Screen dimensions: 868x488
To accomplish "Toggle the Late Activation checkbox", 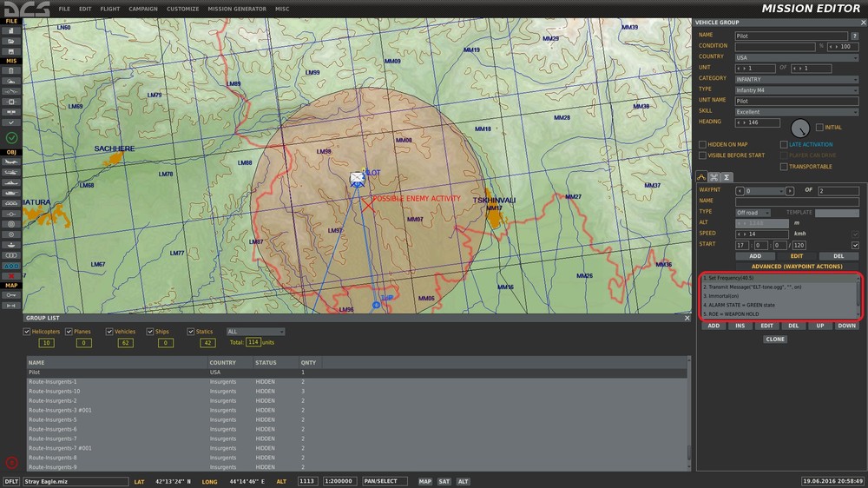I will click(x=784, y=144).
